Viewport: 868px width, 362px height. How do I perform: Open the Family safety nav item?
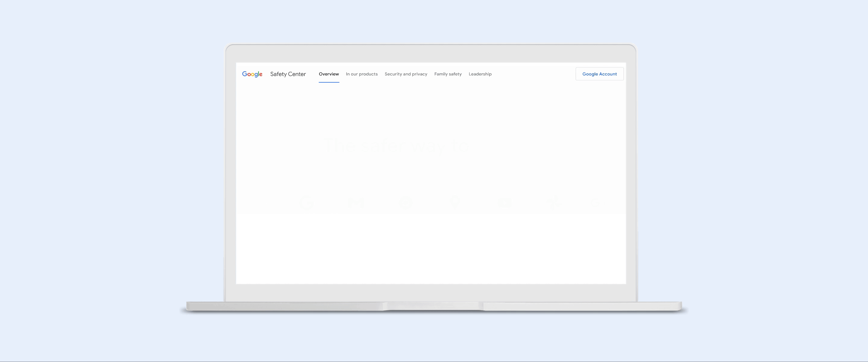(448, 74)
